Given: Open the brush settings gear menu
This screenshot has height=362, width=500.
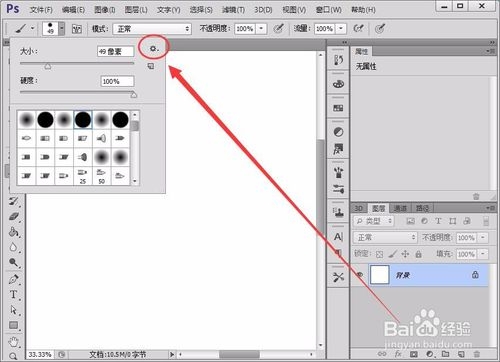Looking at the screenshot, I should click(153, 49).
